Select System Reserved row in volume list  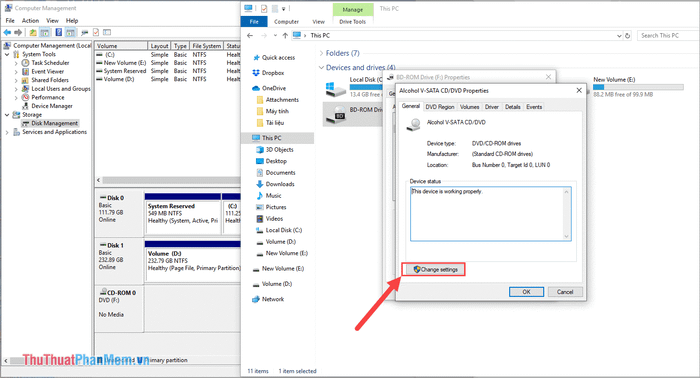tap(168, 71)
